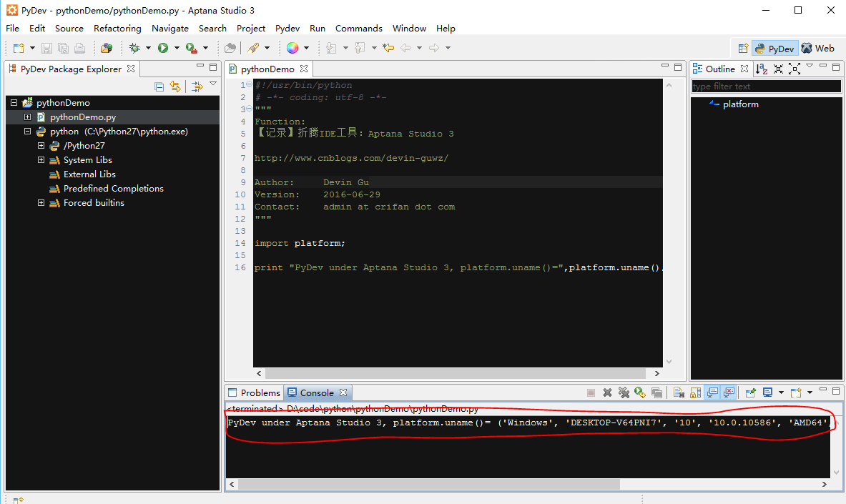
Task: Expand the Forced builtins node
Action: tap(41, 202)
